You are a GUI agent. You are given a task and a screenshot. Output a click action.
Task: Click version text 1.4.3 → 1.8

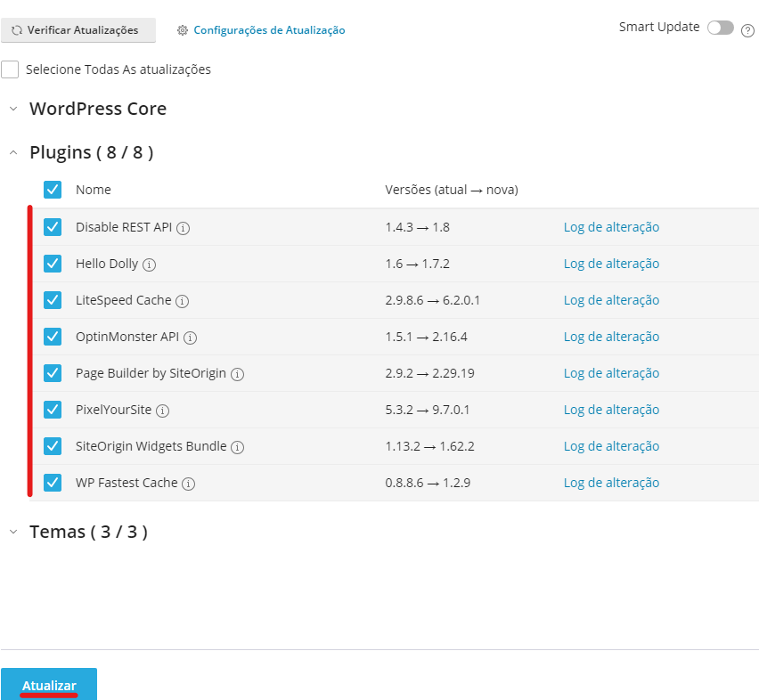coord(417,227)
